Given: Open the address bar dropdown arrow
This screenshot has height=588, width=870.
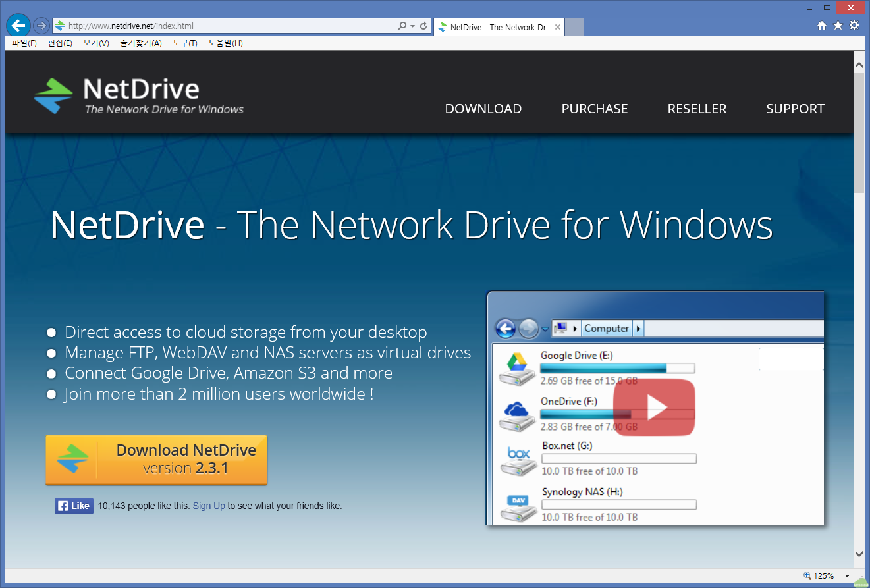Looking at the screenshot, I should pos(412,26).
